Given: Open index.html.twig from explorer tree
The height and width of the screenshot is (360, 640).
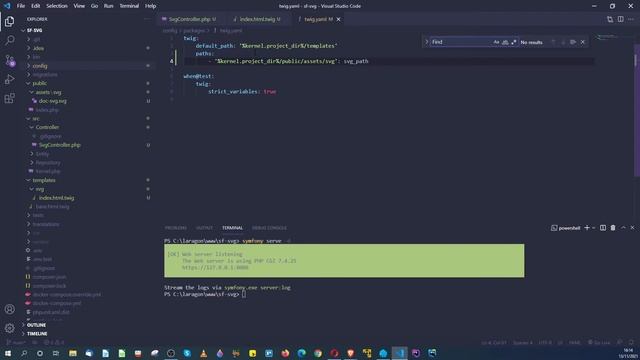Looking at the screenshot, I should click(56, 198).
